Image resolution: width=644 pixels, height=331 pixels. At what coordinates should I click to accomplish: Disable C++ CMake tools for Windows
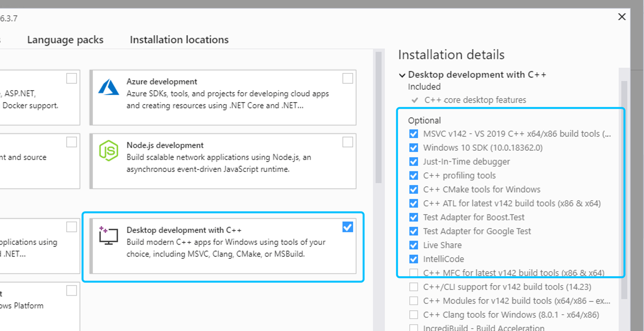(x=413, y=189)
